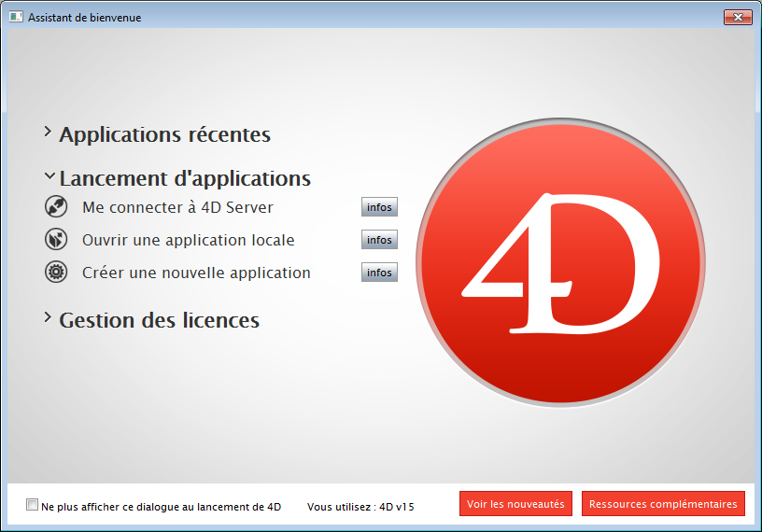Viewport: 762px width, 532px height.
Task: Close the Assistant de bienvenue window
Action: click(737, 17)
